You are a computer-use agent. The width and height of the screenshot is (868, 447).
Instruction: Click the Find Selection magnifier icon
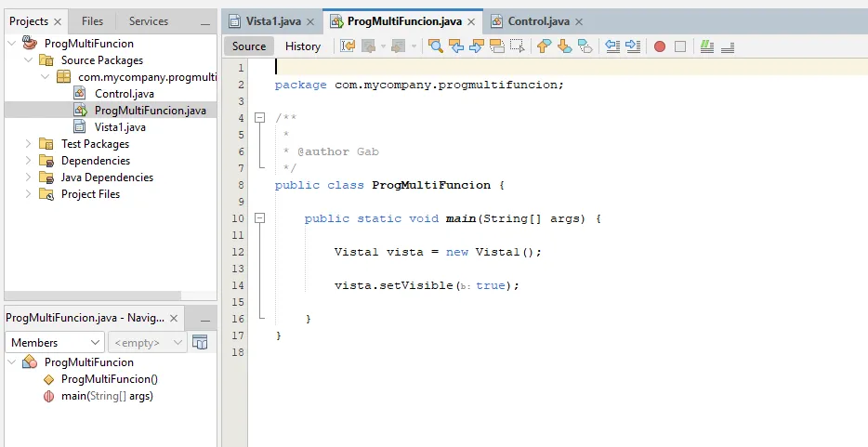click(x=436, y=46)
